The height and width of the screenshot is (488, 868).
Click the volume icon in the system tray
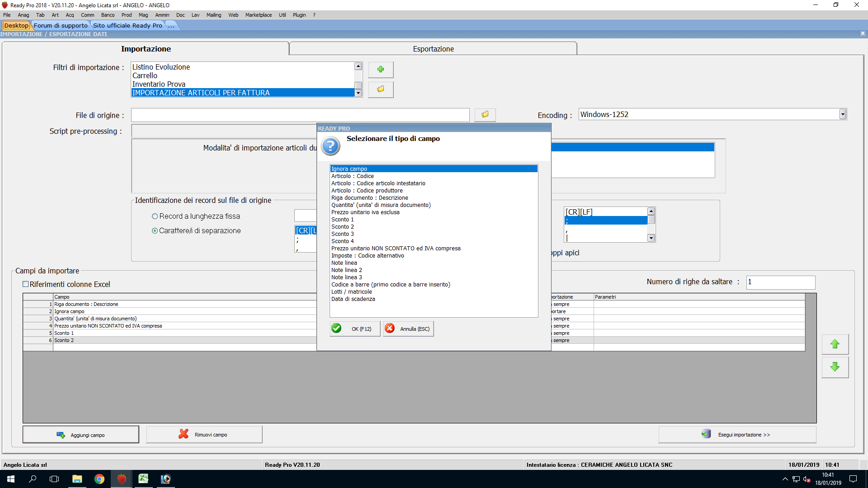(x=807, y=479)
